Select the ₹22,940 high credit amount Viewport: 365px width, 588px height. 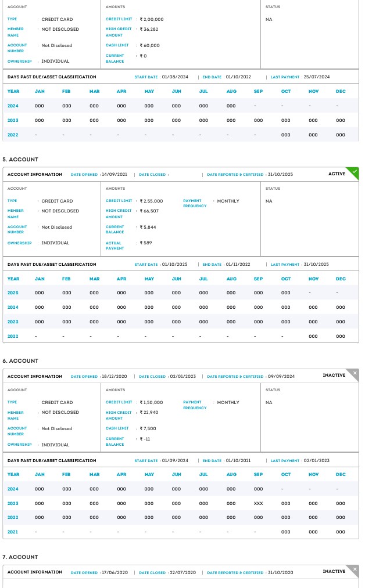pyautogui.click(x=149, y=412)
